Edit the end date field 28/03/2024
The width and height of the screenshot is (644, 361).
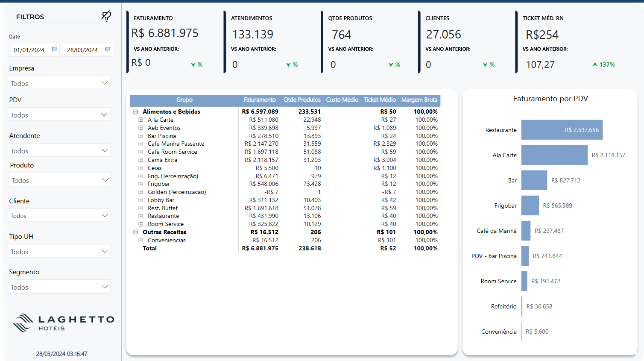point(88,50)
